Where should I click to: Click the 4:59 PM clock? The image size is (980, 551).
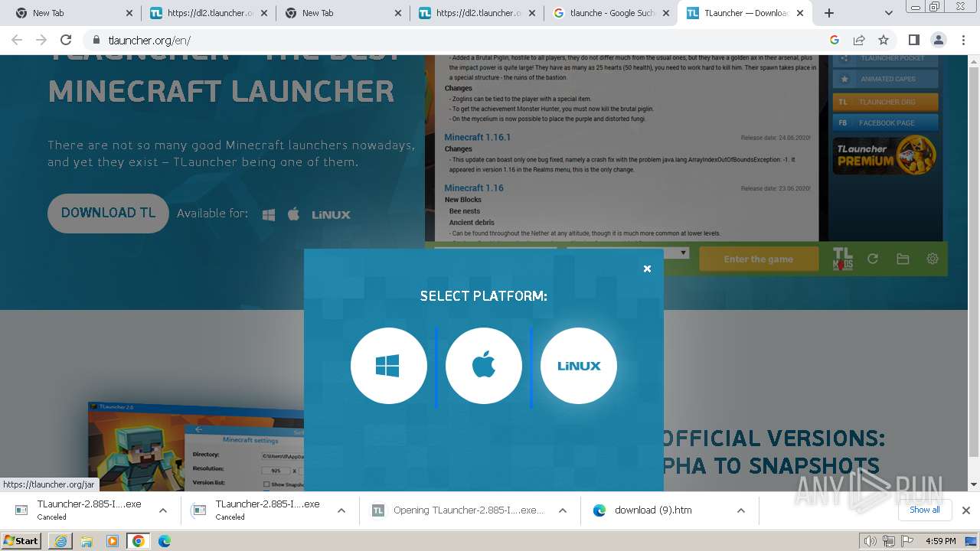[x=940, y=541]
